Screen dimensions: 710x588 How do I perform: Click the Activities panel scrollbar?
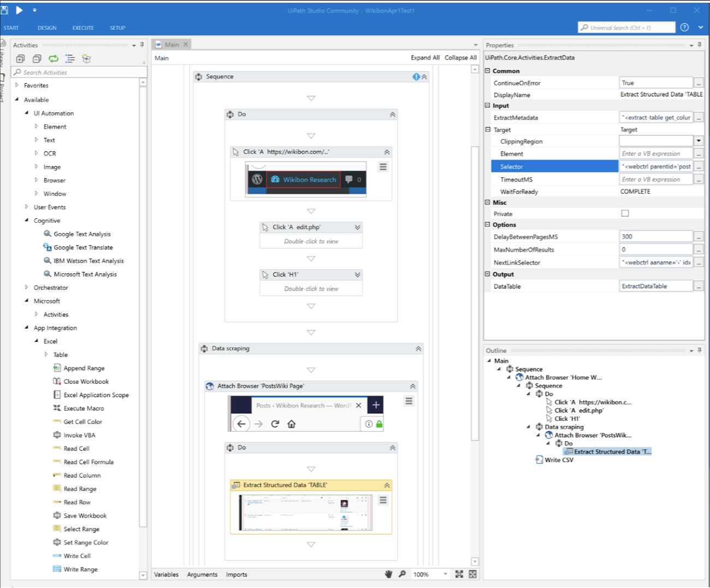click(143, 306)
